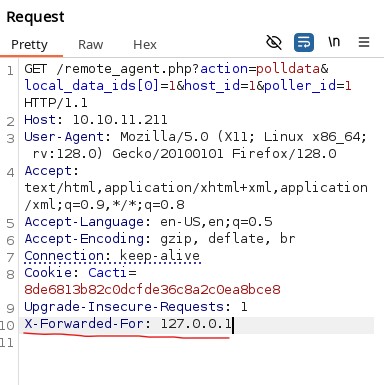This screenshot has height=385, width=384.
Task: Click the polldata action parameter value
Action: pos(288,69)
